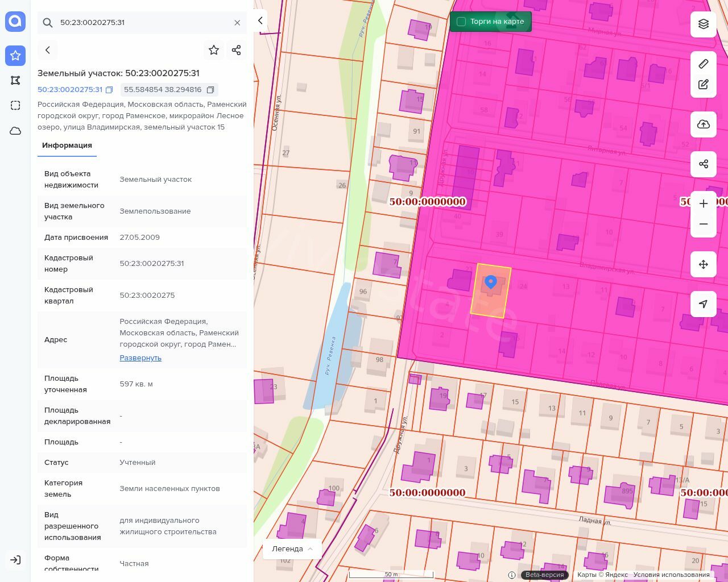The height and width of the screenshot is (582, 728).
Task: Click the cadastral number search field
Action: click(142, 23)
